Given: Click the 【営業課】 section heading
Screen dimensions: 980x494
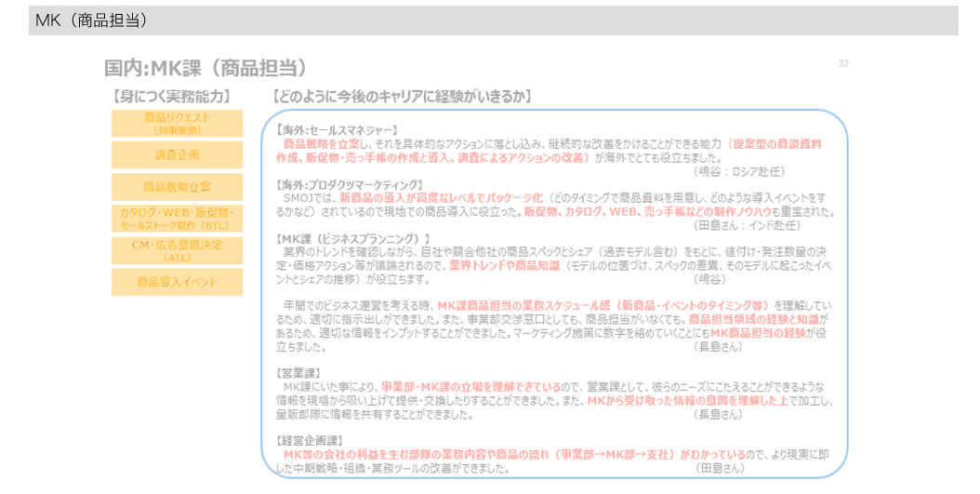Looking at the screenshot, I should 299,373.
